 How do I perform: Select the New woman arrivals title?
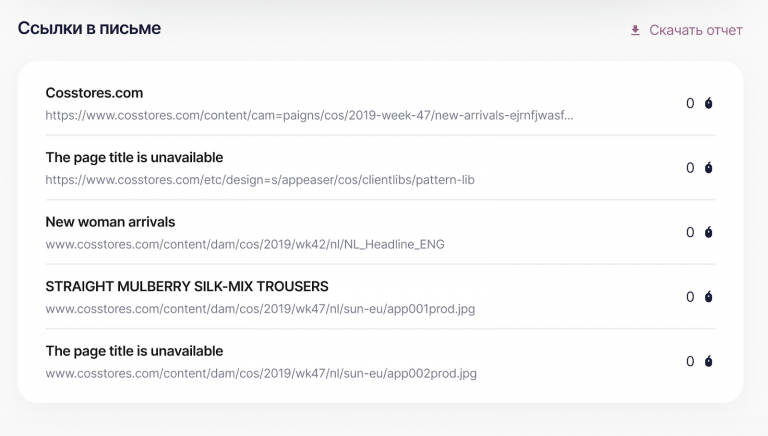(x=110, y=222)
